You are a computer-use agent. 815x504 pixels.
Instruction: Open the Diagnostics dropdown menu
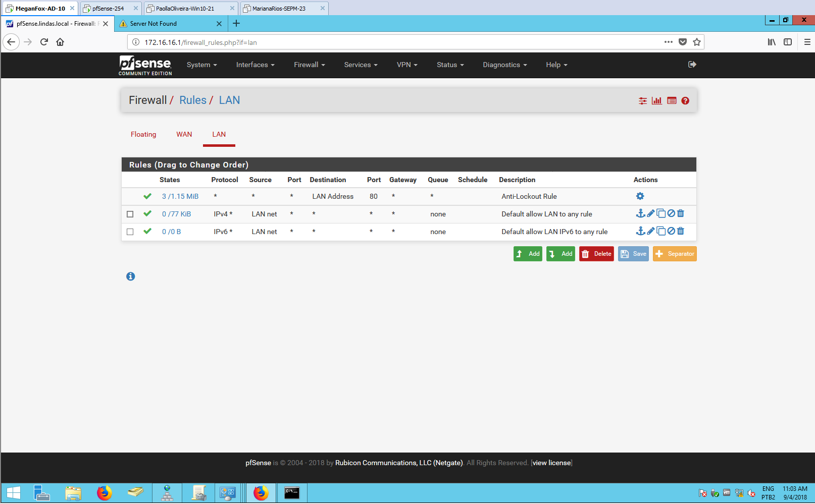504,65
